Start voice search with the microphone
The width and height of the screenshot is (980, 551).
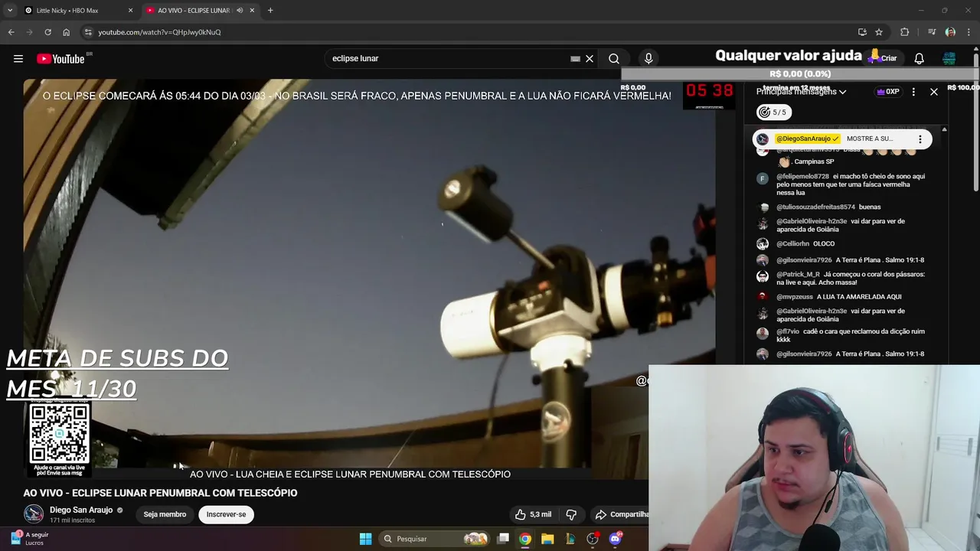[x=648, y=58]
